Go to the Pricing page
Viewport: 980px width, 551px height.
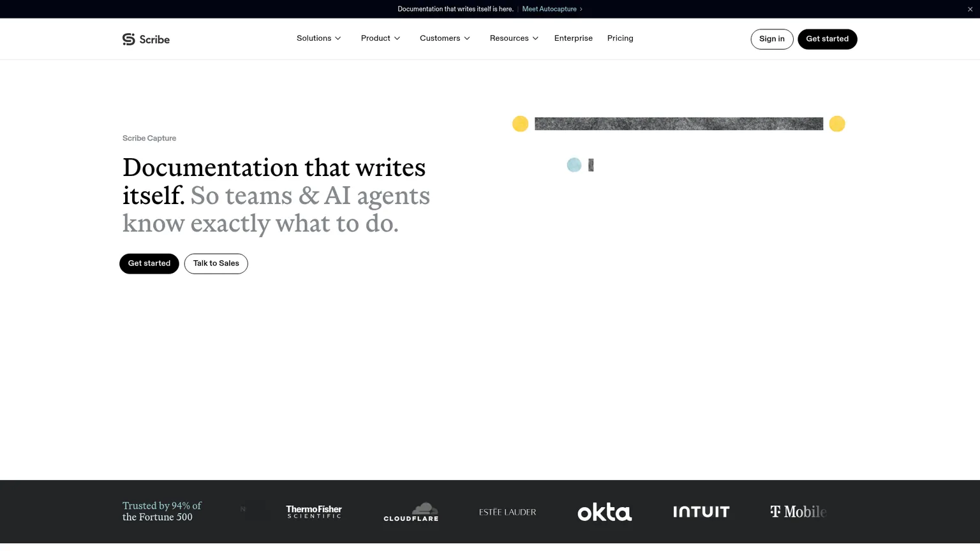[x=620, y=38]
